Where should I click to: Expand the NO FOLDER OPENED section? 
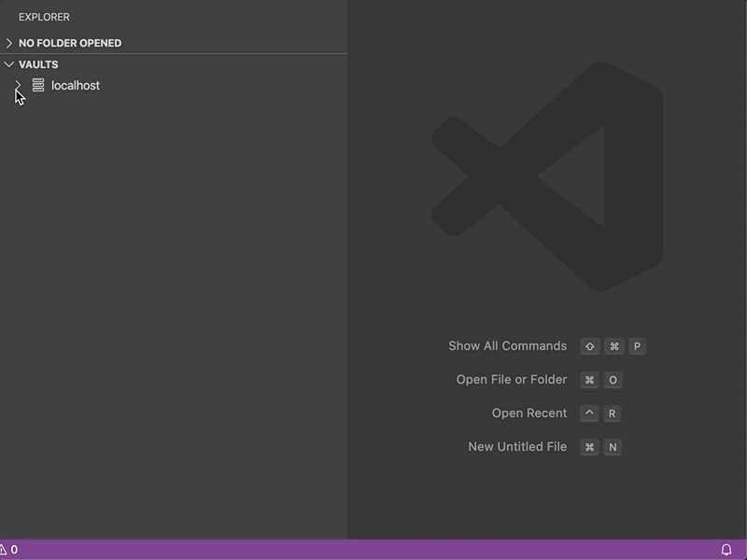[9, 43]
